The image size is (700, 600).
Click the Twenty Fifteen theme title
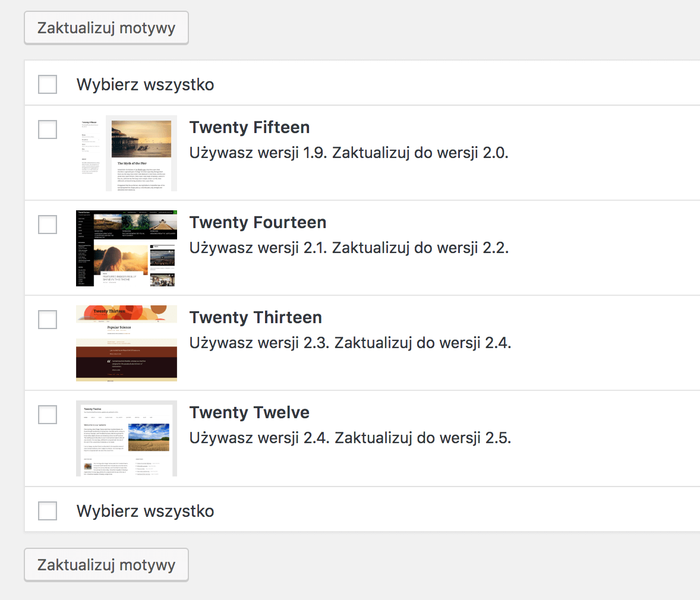coord(250,128)
